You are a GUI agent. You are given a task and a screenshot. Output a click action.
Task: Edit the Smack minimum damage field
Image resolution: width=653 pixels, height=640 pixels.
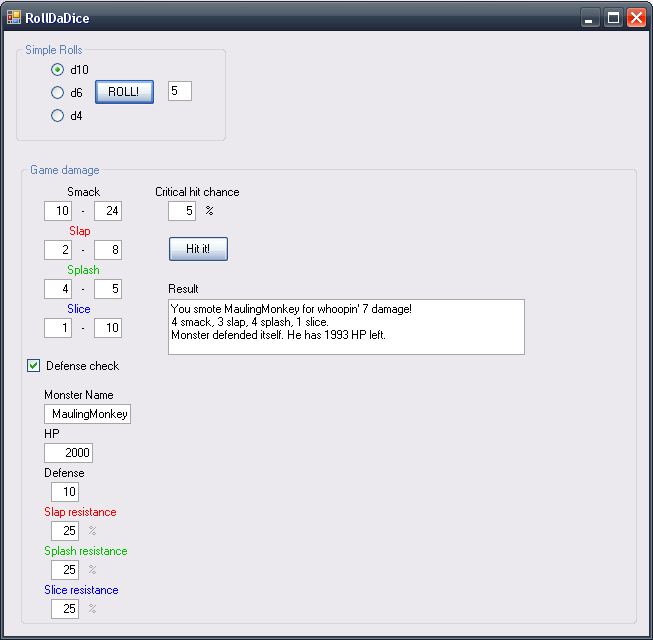[58, 211]
